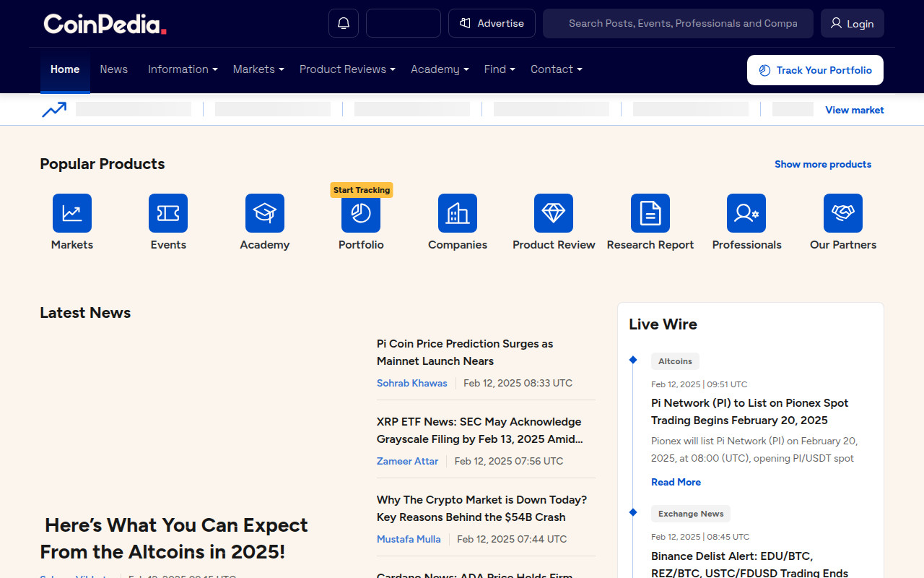Click the empty box next to the bell
The image size is (924, 578).
[x=404, y=23]
